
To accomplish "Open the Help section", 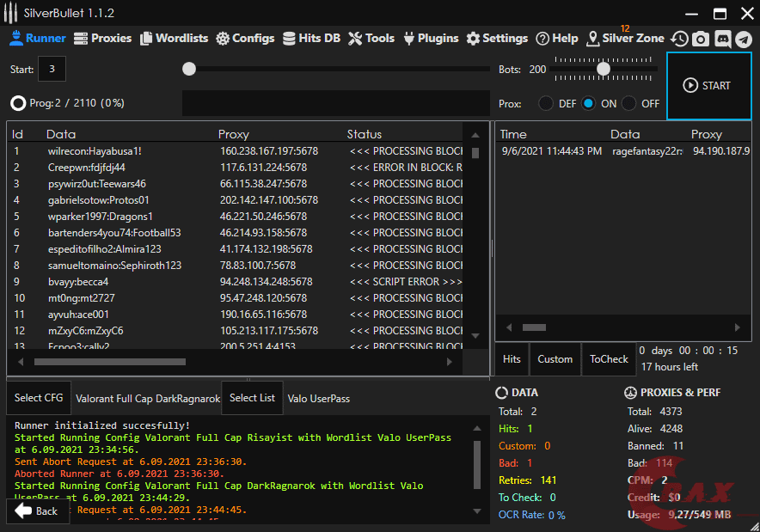I will (x=556, y=39).
